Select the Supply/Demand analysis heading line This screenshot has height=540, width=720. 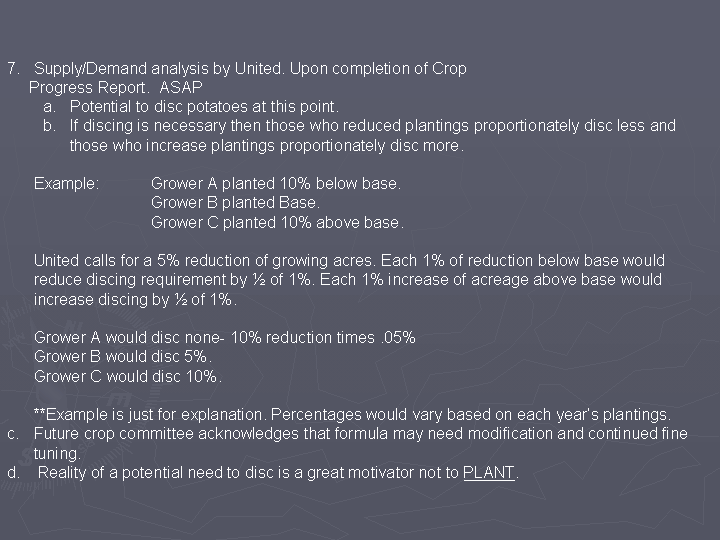[x=250, y=69]
